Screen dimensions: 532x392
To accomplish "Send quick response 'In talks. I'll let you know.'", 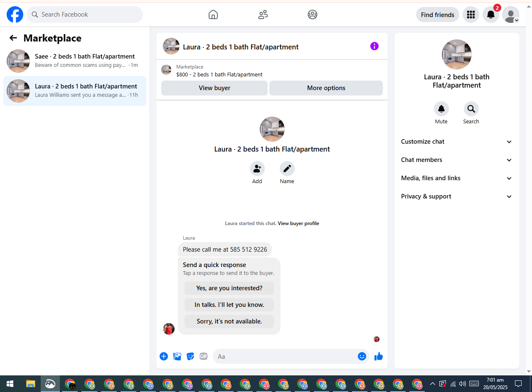I will click(229, 305).
